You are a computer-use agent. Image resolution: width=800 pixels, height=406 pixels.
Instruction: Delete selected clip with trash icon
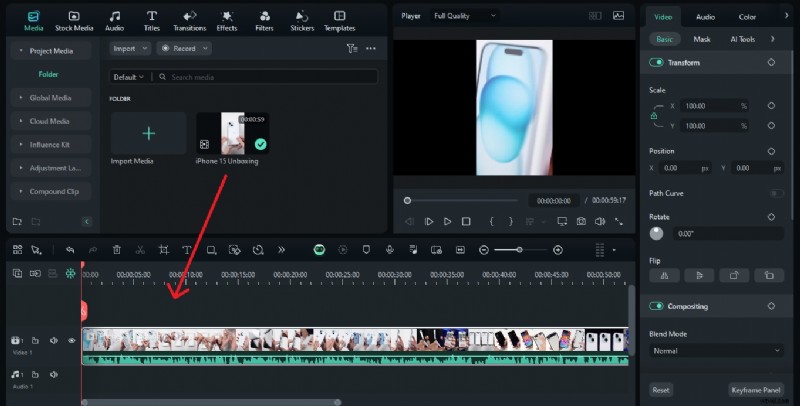pos(117,250)
